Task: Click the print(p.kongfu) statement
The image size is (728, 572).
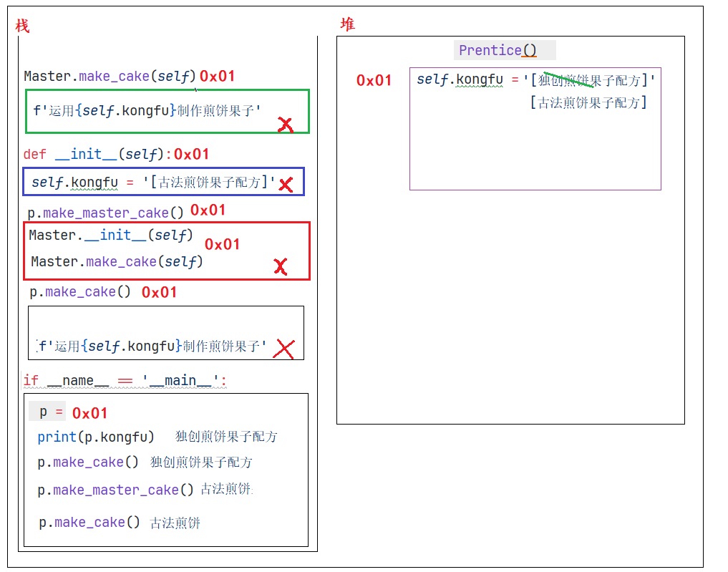Action: [96, 437]
